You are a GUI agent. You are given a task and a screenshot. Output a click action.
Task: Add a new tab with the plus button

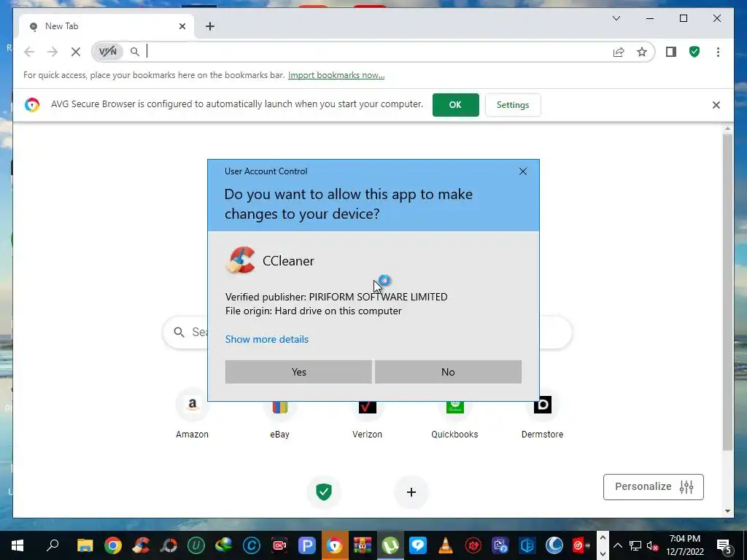pos(210,26)
